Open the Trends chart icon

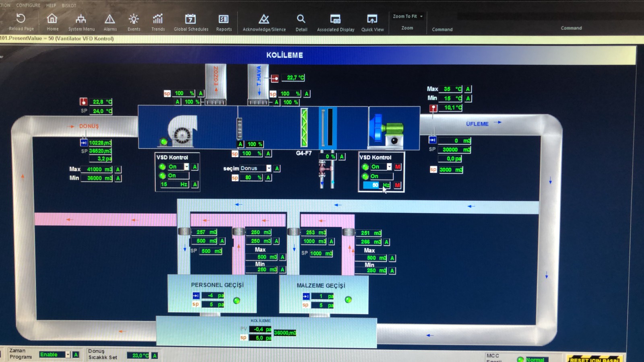coord(158,19)
